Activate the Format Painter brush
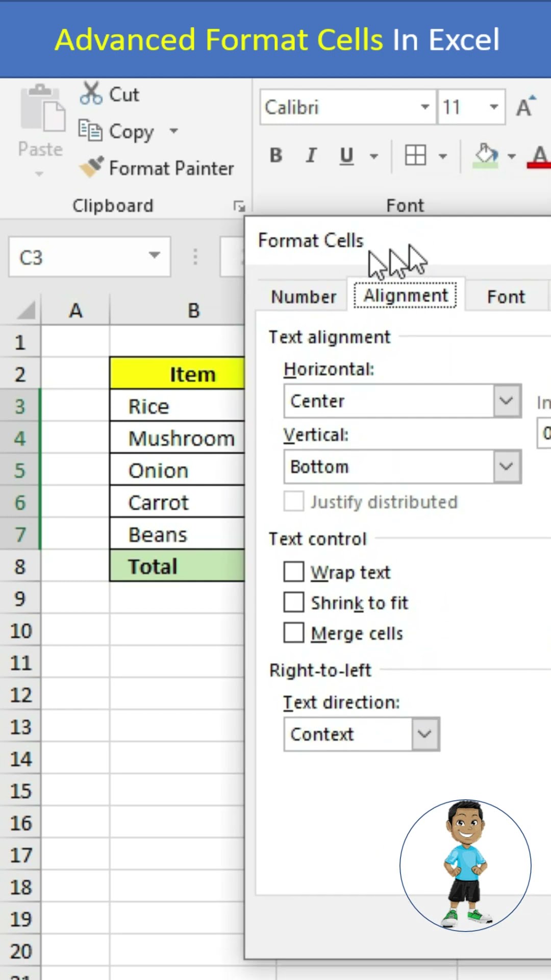 click(x=92, y=167)
